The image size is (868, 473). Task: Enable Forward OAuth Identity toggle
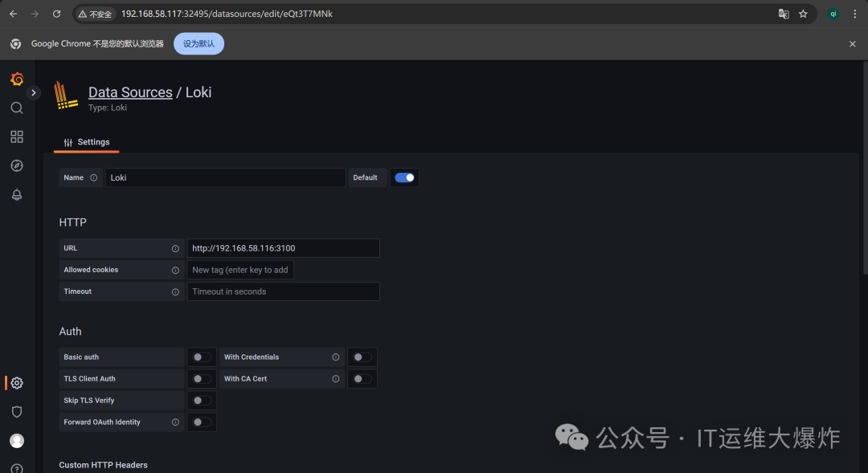202,422
